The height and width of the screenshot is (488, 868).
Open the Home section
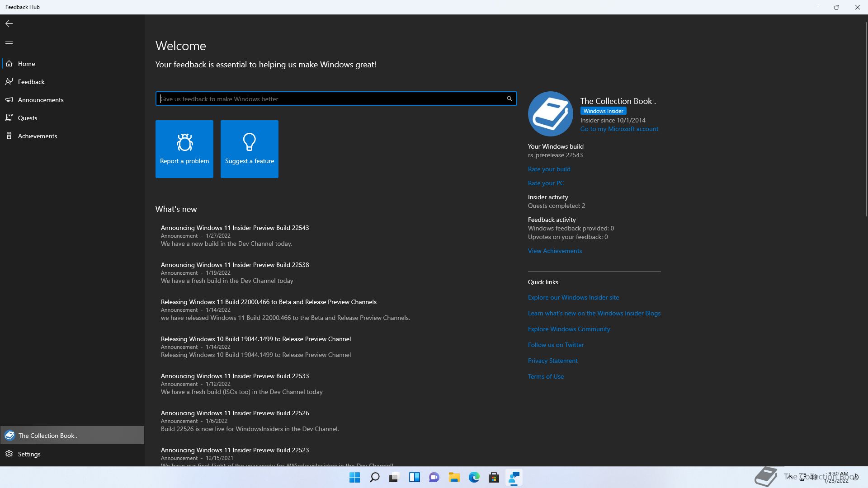72,64
